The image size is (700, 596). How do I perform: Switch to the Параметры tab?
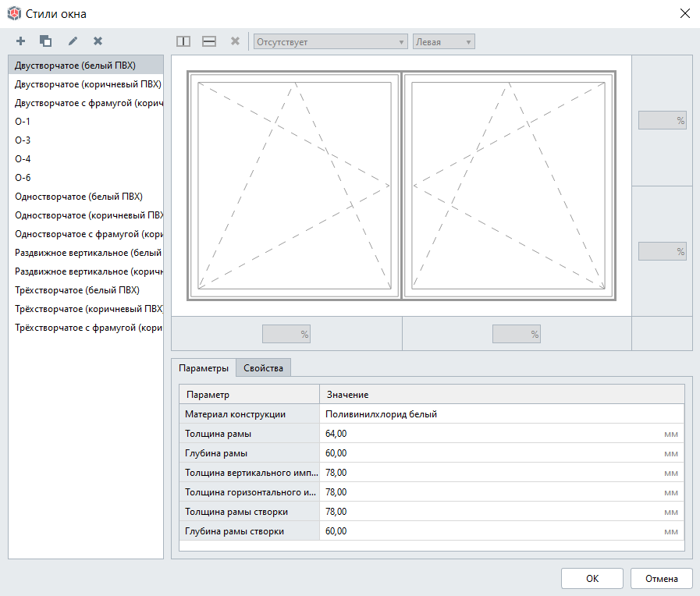pyautogui.click(x=204, y=368)
